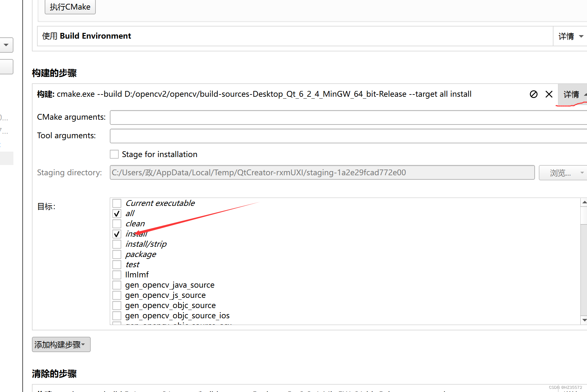The height and width of the screenshot is (392, 587).
Task: Click the build command summary text
Action: point(254,94)
